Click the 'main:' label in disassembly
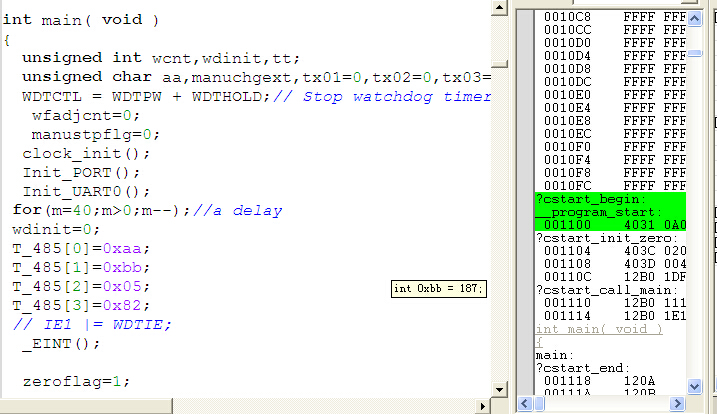Image resolution: width=717 pixels, height=414 pixels. pyautogui.click(x=555, y=355)
